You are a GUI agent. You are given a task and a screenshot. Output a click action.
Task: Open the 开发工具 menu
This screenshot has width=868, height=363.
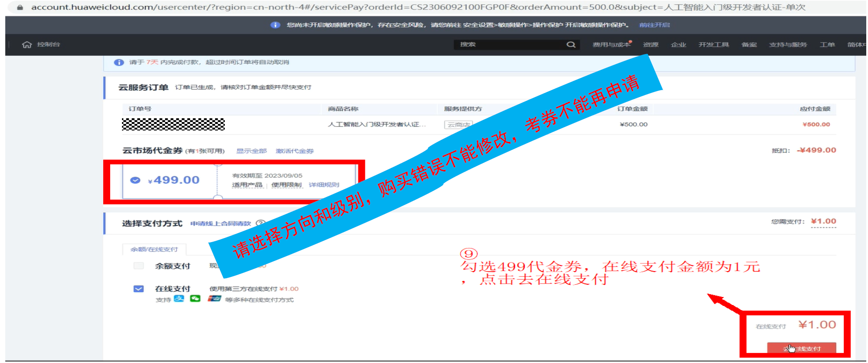[713, 44]
